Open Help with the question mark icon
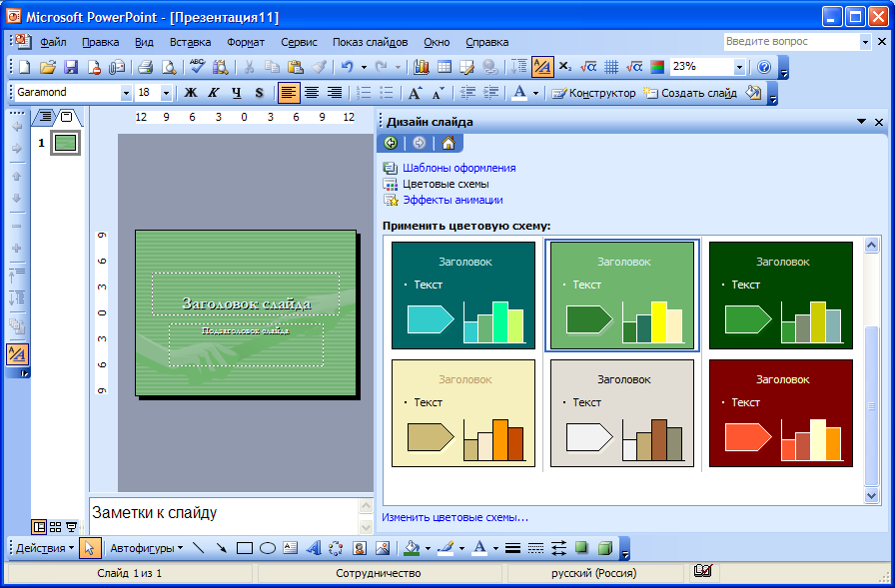 764,67
